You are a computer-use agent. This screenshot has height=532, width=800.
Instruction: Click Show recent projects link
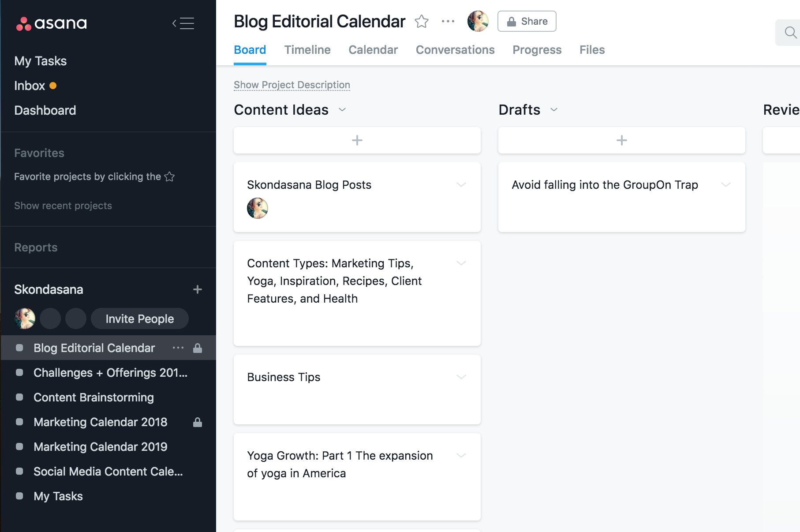point(63,206)
